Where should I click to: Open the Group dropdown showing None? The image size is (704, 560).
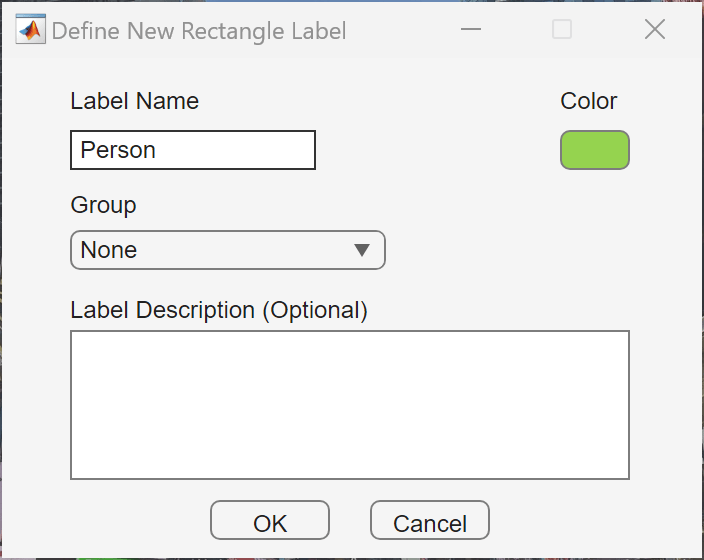227,250
